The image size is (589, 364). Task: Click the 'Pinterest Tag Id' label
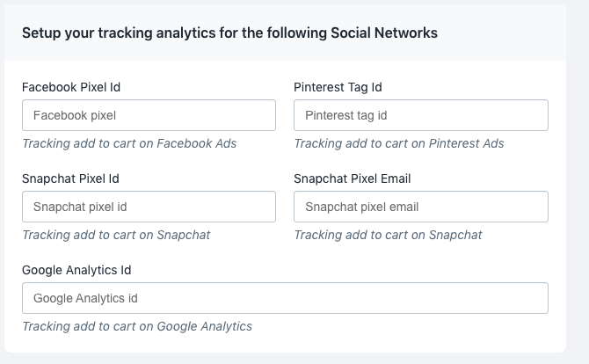click(338, 87)
